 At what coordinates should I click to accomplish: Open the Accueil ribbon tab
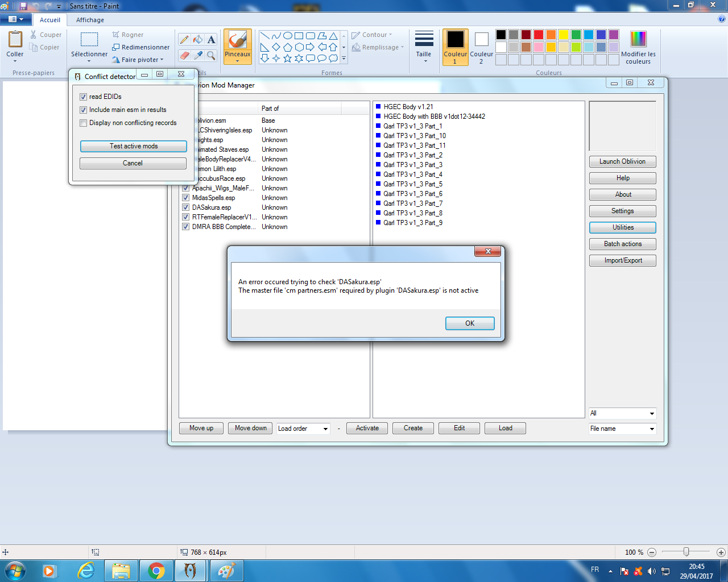click(50, 20)
